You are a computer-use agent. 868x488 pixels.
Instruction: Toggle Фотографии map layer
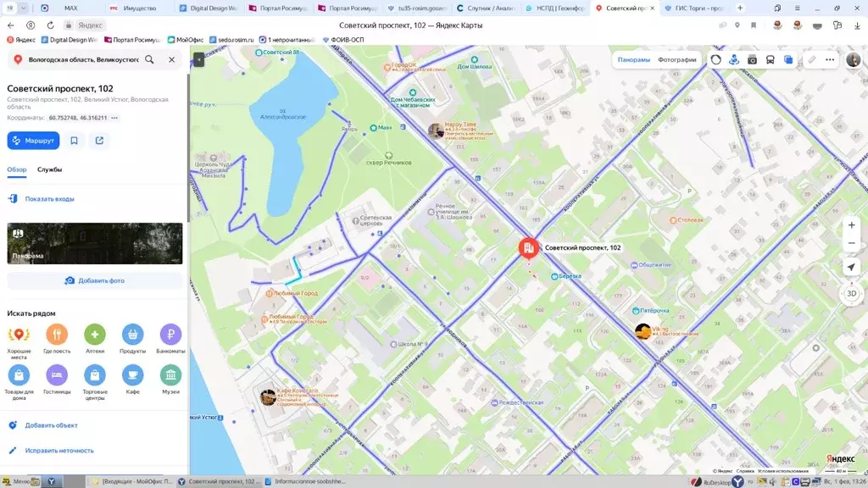coord(677,60)
